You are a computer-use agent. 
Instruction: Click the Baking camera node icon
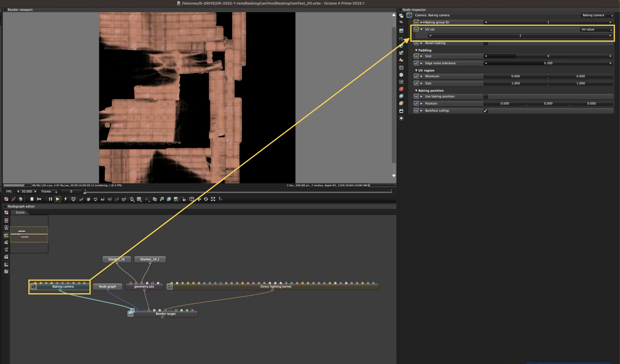[33, 287]
